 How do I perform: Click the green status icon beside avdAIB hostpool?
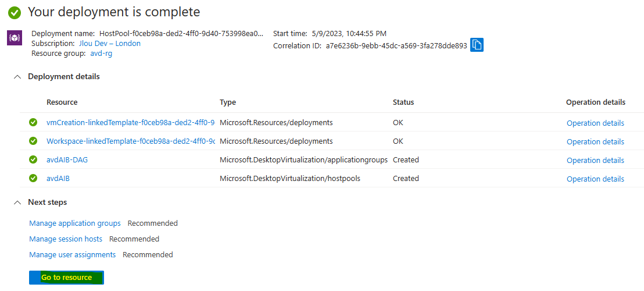point(33,178)
